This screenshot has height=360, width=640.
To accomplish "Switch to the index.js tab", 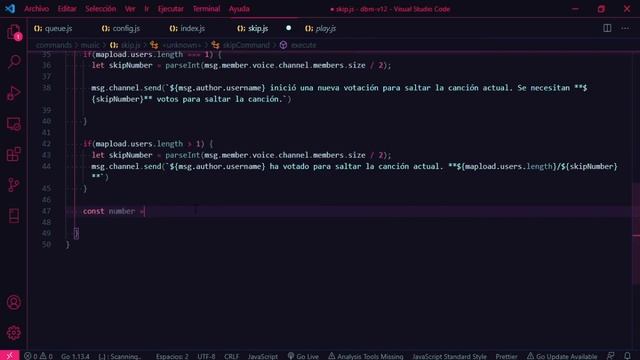I will (x=193, y=28).
